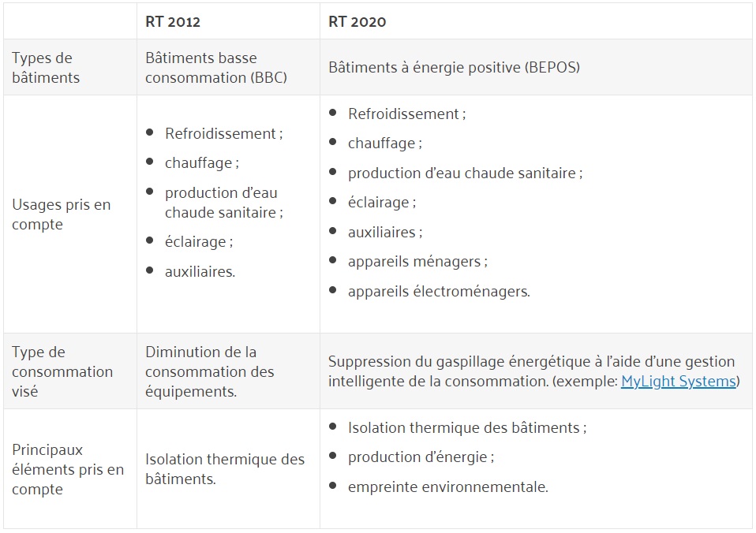Select the "Usages pris en compte" row label
Image resolution: width=756 pixels, height=533 pixels.
pos(62,214)
